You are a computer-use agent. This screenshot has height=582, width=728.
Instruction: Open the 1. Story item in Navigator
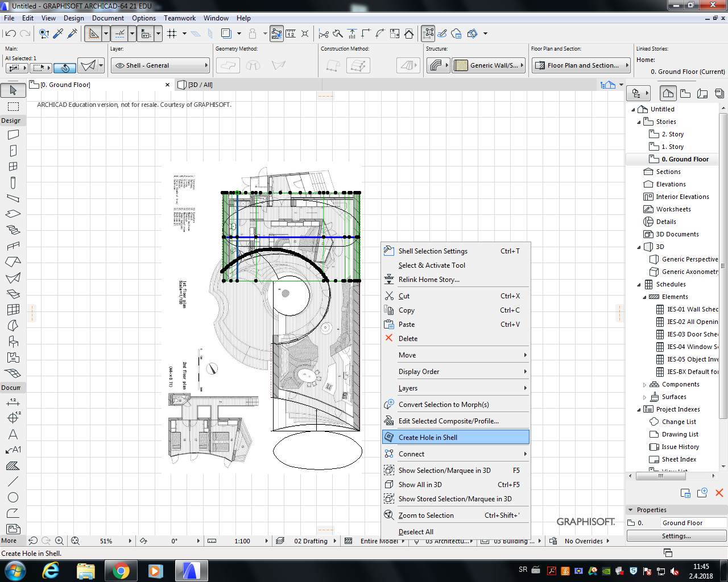[672, 147]
